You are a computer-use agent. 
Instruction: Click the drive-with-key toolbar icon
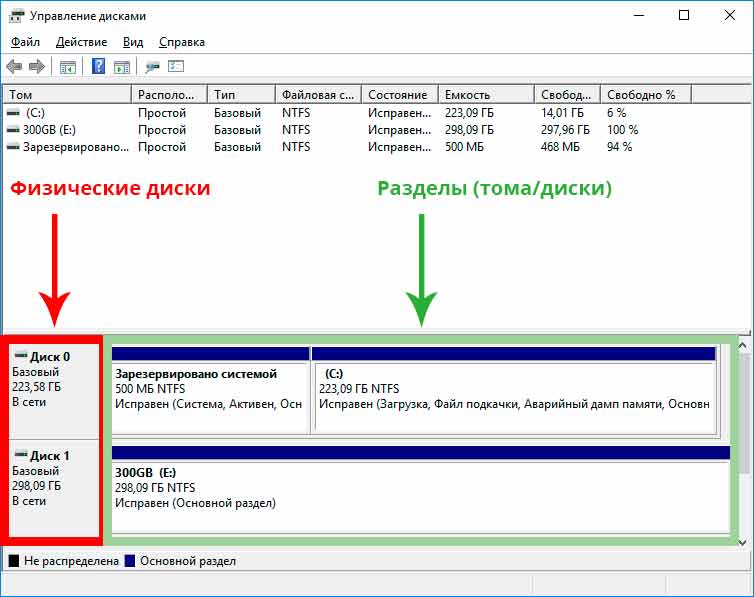click(x=152, y=67)
